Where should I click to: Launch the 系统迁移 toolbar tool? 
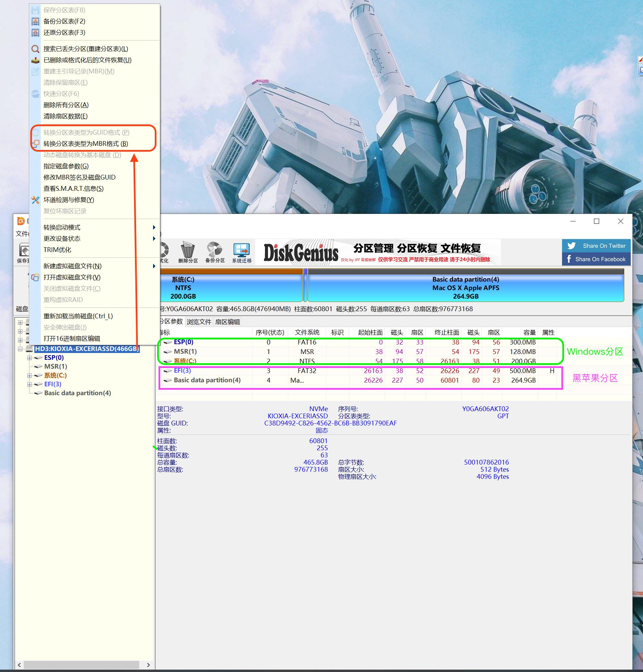pos(242,252)
